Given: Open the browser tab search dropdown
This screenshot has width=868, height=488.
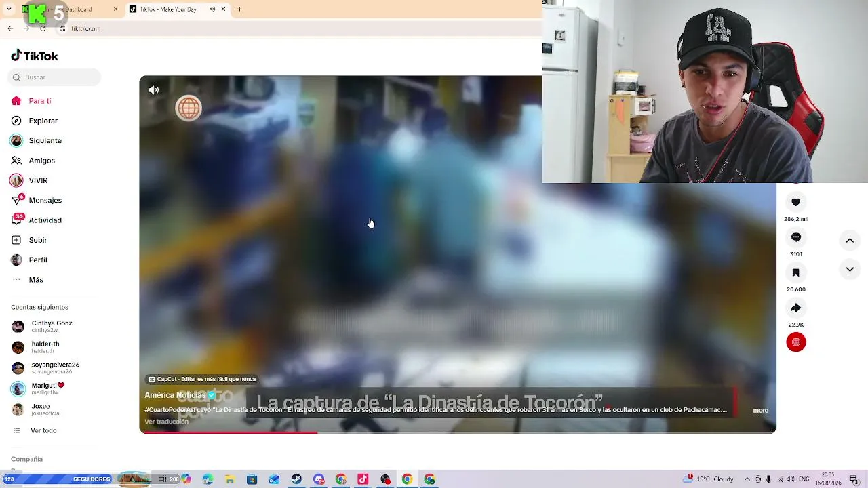Looking at the screenshot, I should pyautogui.click(x=9, y=9).
